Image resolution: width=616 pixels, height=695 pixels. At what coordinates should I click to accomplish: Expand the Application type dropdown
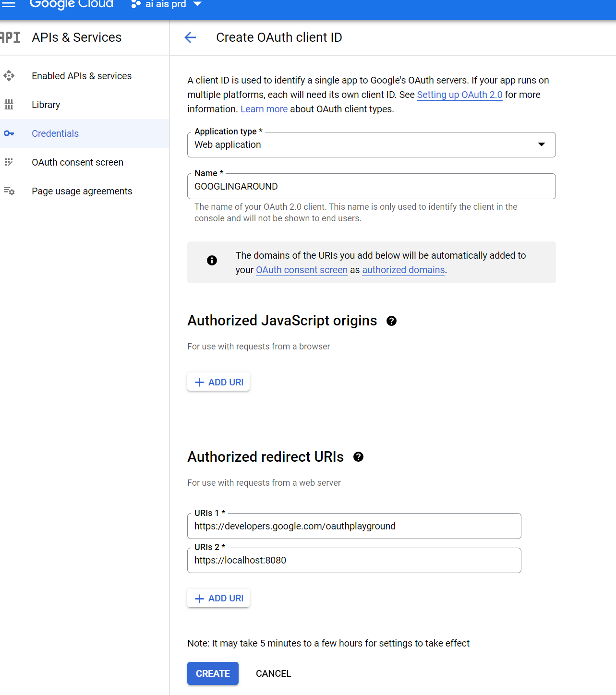pyautogui.click(x=541, y=144)
